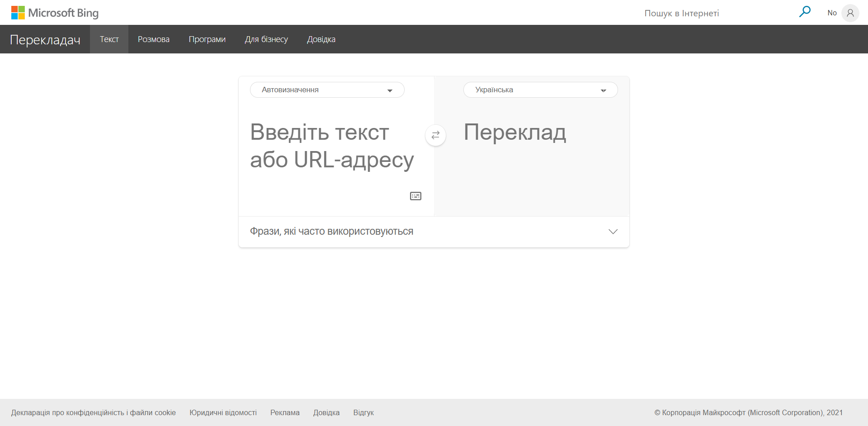Viewport: 868px width, 426px height.
Task: Click the Microsoft Bing logo
Action: pos(54,13)
